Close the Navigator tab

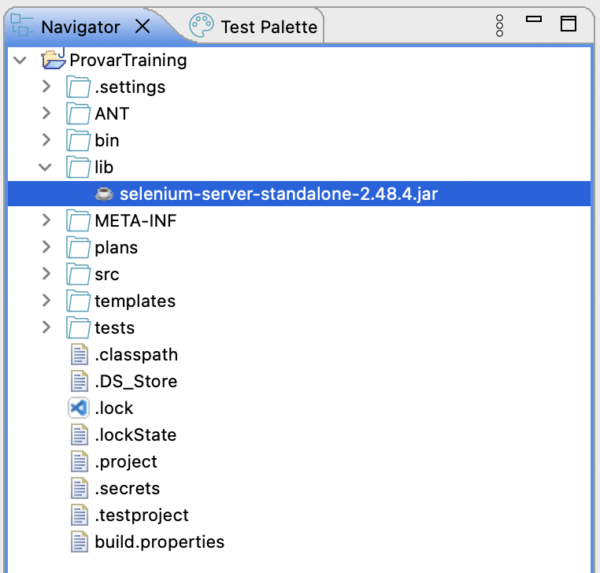pos(143,27)
